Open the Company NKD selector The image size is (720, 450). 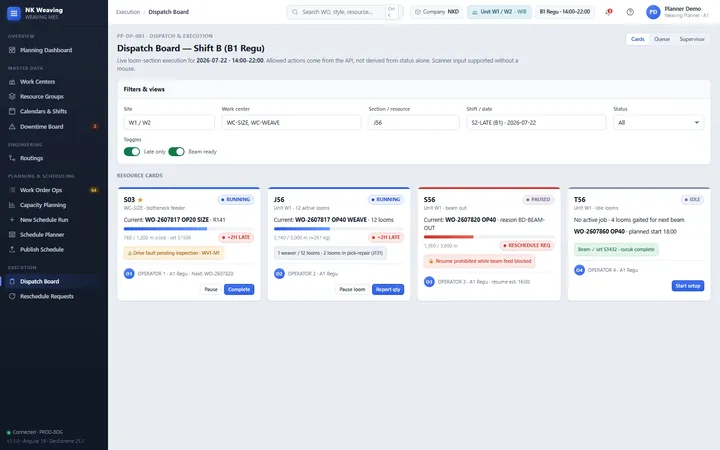pyautogui.click(x=436, y=12)
